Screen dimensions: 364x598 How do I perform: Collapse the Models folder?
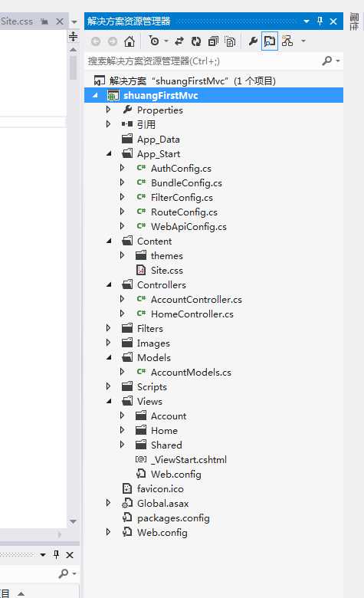(109, 357)
